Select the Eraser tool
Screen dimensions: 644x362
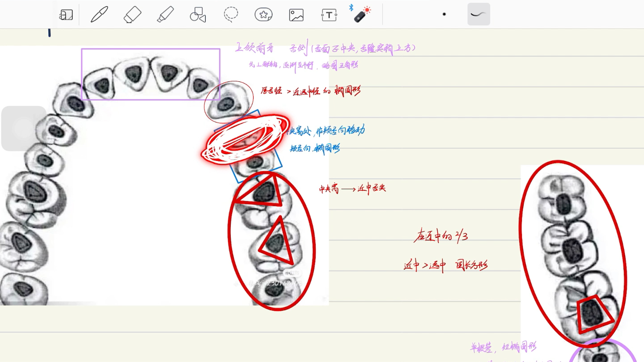132,15
